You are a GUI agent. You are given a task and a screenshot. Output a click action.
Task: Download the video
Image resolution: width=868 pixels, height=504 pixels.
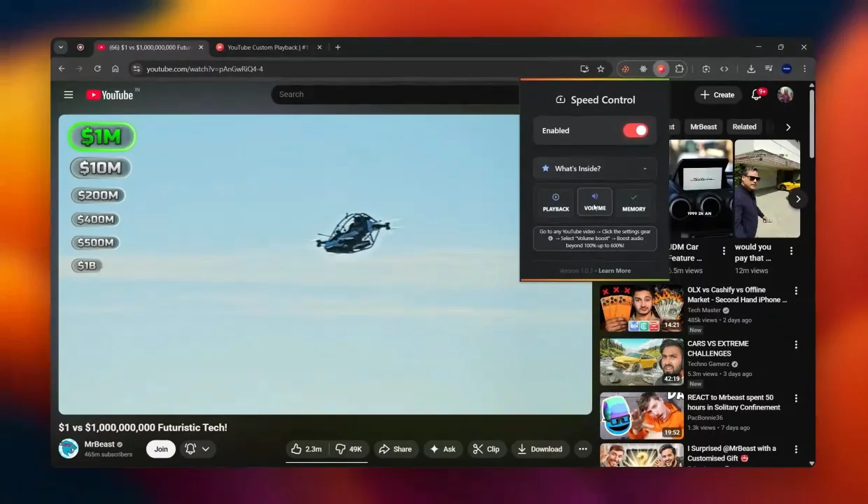540,449
